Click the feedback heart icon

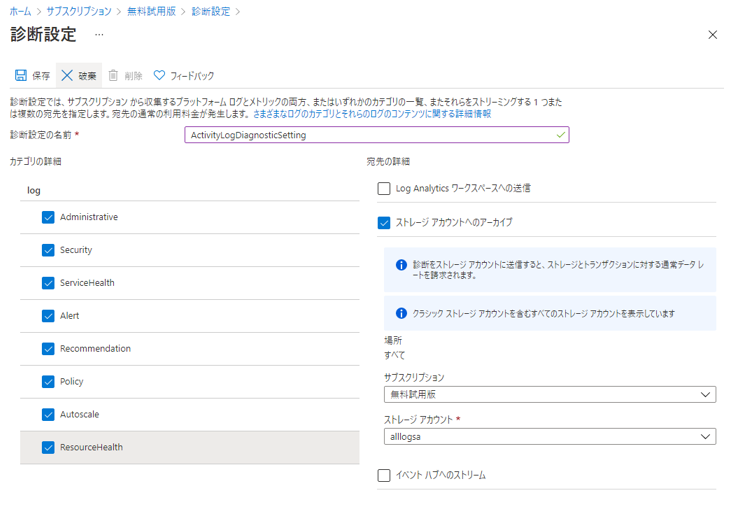160,75
